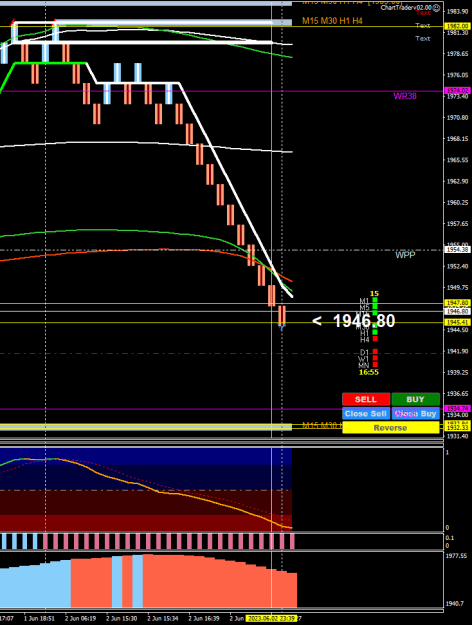This screenshot has height=625, width=472.
Task: Click the Close Buy button
Action: [415, 414]
